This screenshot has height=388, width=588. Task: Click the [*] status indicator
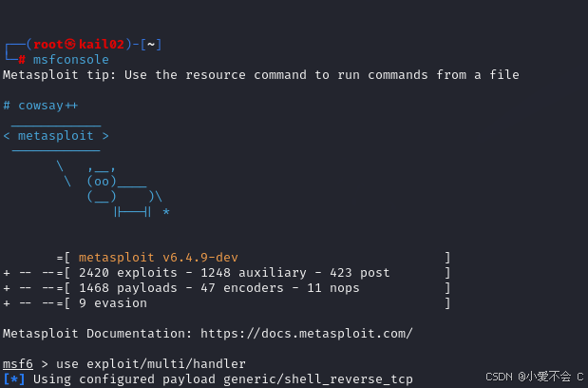(x=14, y=379)
